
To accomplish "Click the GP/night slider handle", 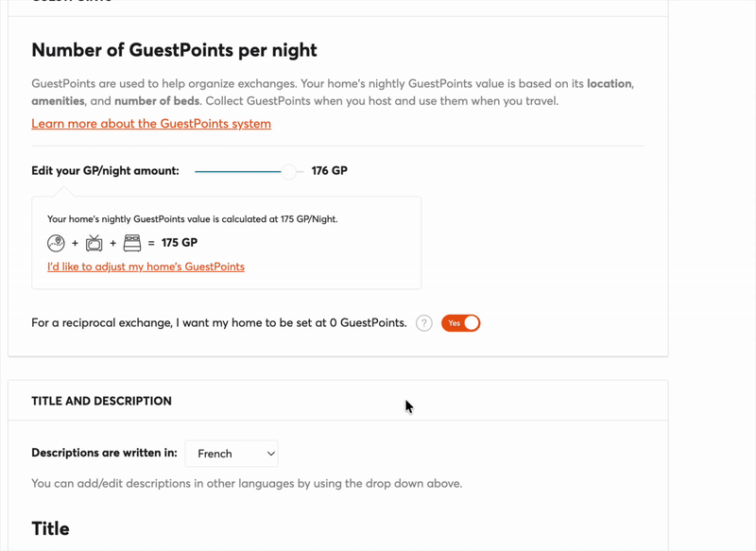I will [x=287, y=171].
